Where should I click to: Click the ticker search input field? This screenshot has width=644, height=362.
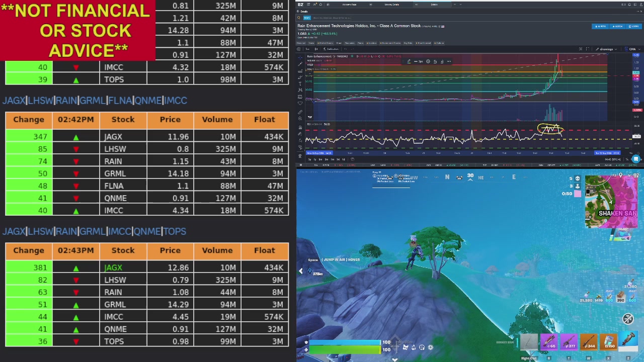pos(332,18)
